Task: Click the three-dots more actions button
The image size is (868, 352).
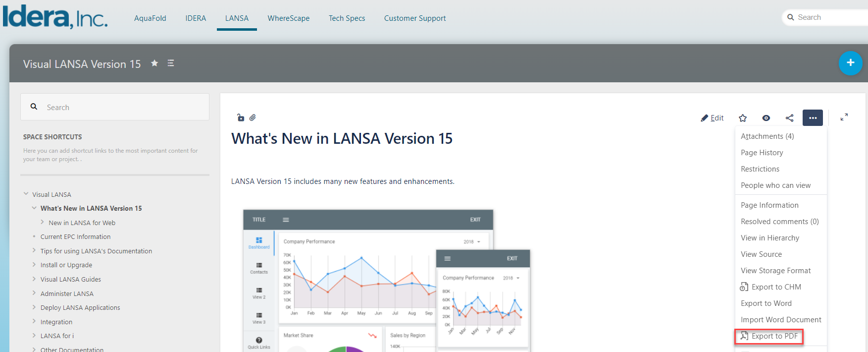Action: coord(813,118)
